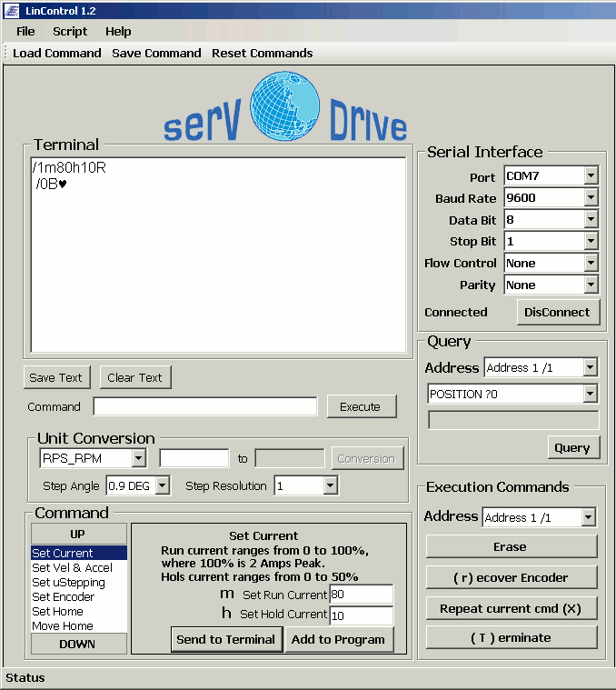The width and height of the screenshot is (616, 690).
Task: Click the Erase button
Action: pos(512,546)
